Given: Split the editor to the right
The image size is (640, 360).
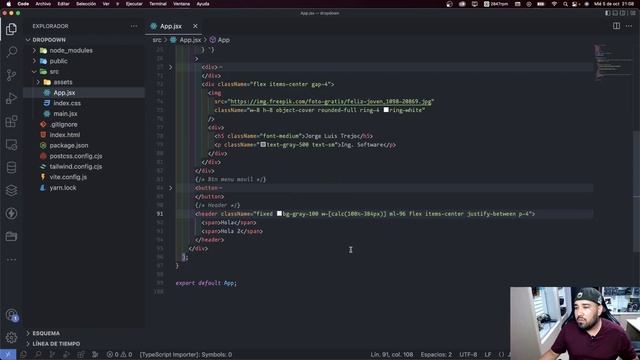Looking at the screenshot, I should pos(616,26).
